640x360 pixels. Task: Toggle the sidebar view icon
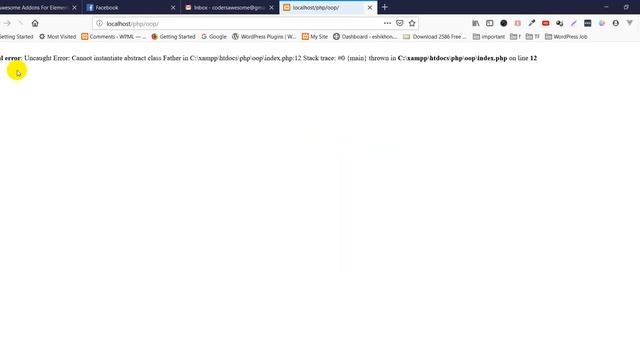coord(489,23)
